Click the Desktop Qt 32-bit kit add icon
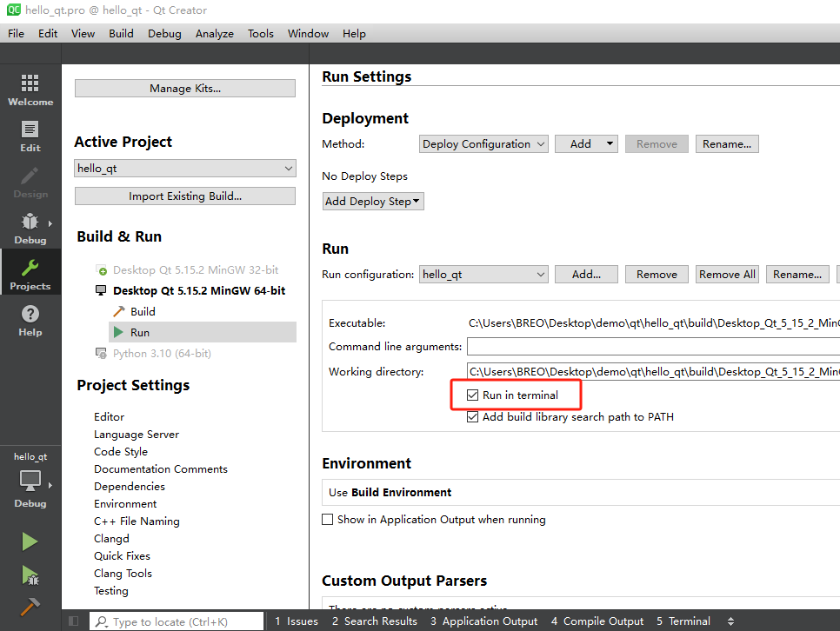The width and height of the screenshot is (840, 631). click(101, 269)
